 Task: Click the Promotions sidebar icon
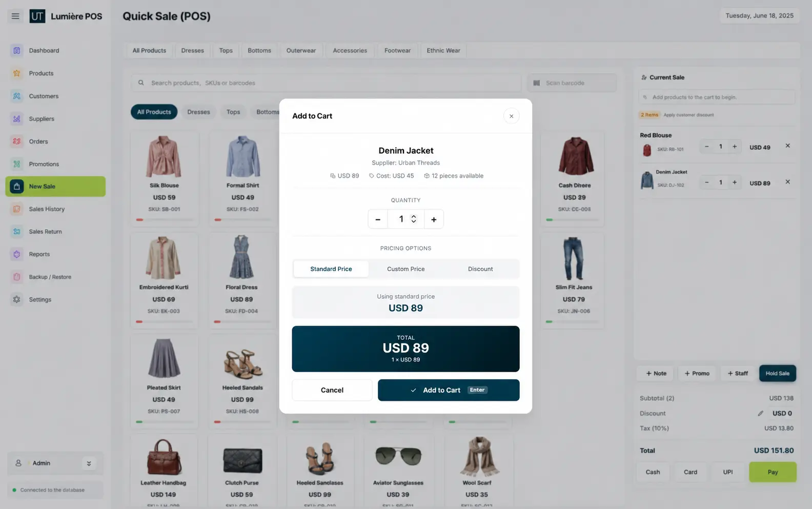[x=17, y=164]
